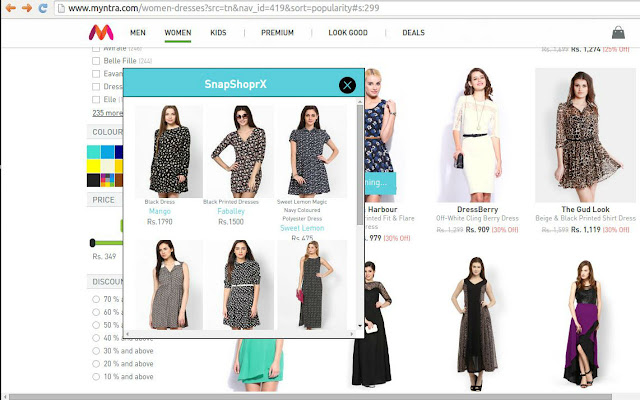
Task: Pick the yellow colour swatch
Action: tap(93, 166)
